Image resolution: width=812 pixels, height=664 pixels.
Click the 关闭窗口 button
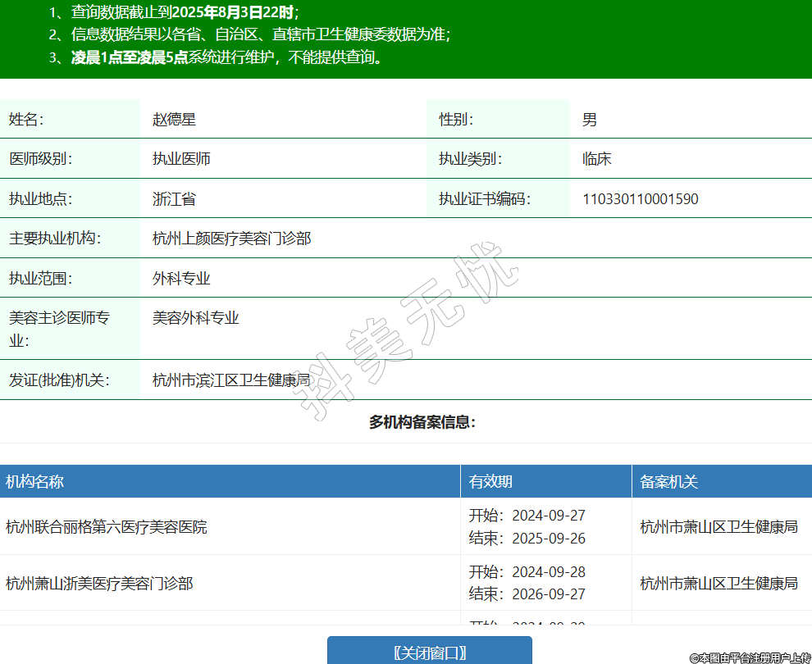click(x=430, y=652)
